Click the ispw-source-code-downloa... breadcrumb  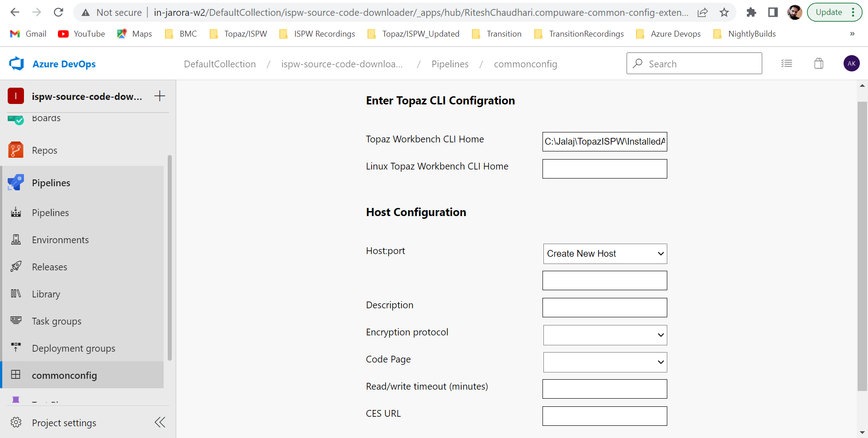pos(342,64)
